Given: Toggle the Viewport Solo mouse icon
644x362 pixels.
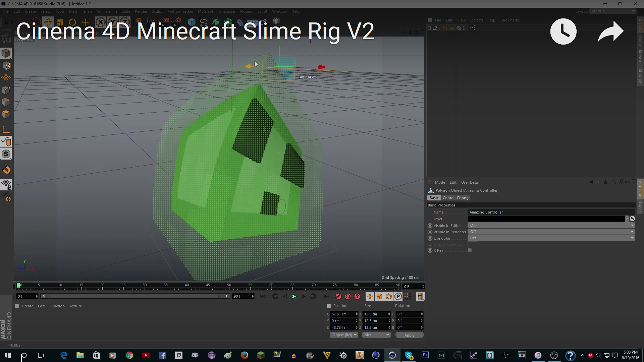Looking at the screenshot, I should 6,142.
